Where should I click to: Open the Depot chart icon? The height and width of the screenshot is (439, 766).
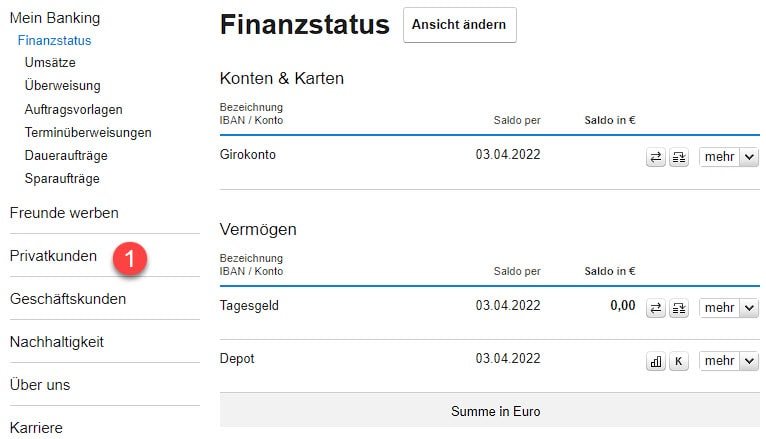click(656, 361)
